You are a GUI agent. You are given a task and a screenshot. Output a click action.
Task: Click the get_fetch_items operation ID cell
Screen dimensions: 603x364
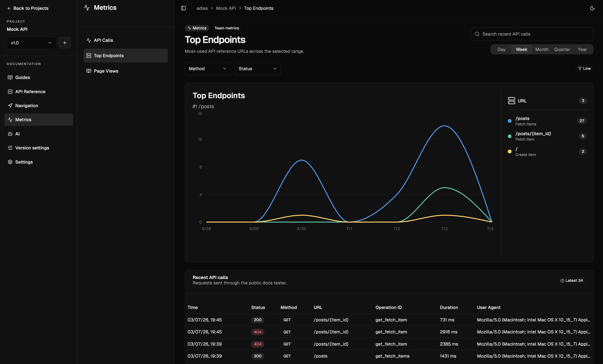(392, 356)
